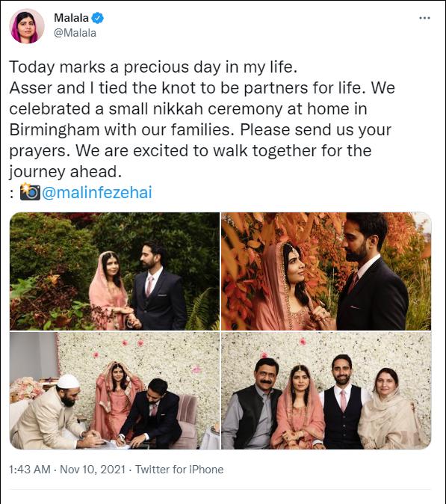Viewport: 446px width, 504px height.
Task: Click the camera emoji before @malinfezehai
Action: (30, 192)
